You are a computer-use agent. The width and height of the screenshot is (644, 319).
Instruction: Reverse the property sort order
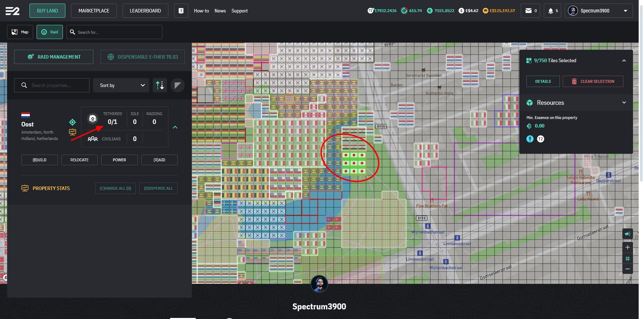160,85
